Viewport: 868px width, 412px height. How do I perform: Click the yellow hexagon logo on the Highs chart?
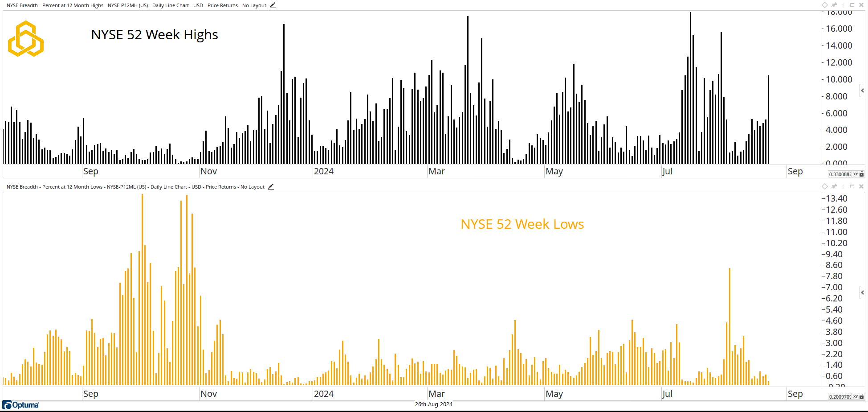pos(26,39)
